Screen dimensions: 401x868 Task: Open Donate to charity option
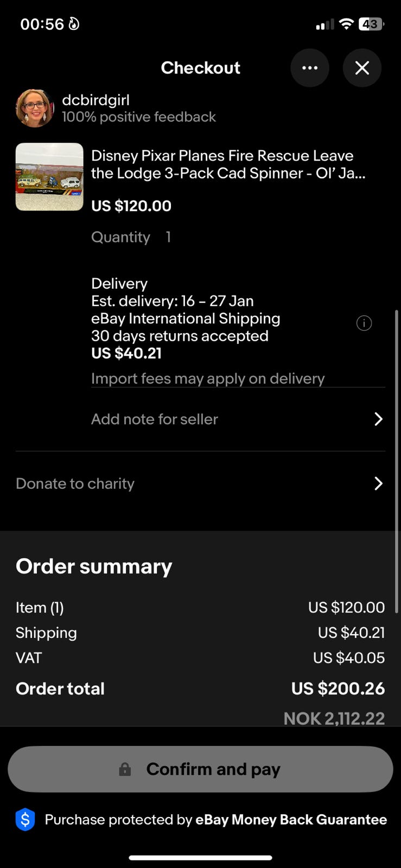[75, 483]
